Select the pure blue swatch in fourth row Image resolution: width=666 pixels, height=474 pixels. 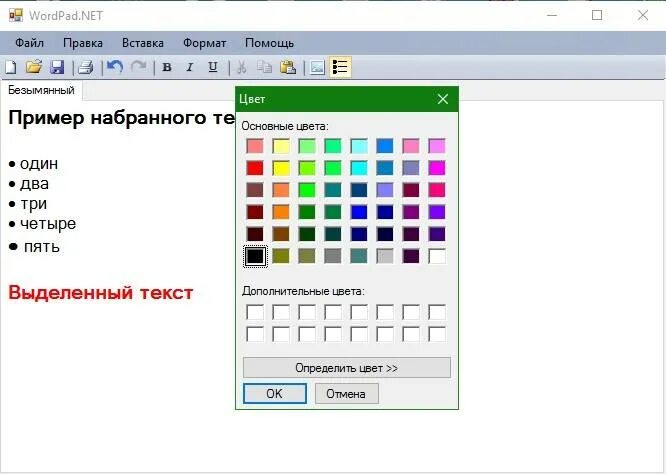point(359,212)
